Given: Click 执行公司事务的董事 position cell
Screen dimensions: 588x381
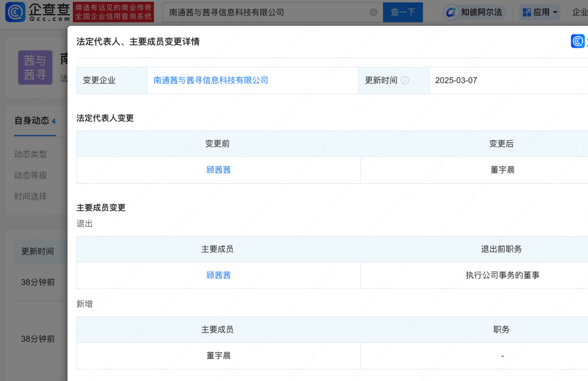Looking at the screenshot, I should (x=502, y=275).
